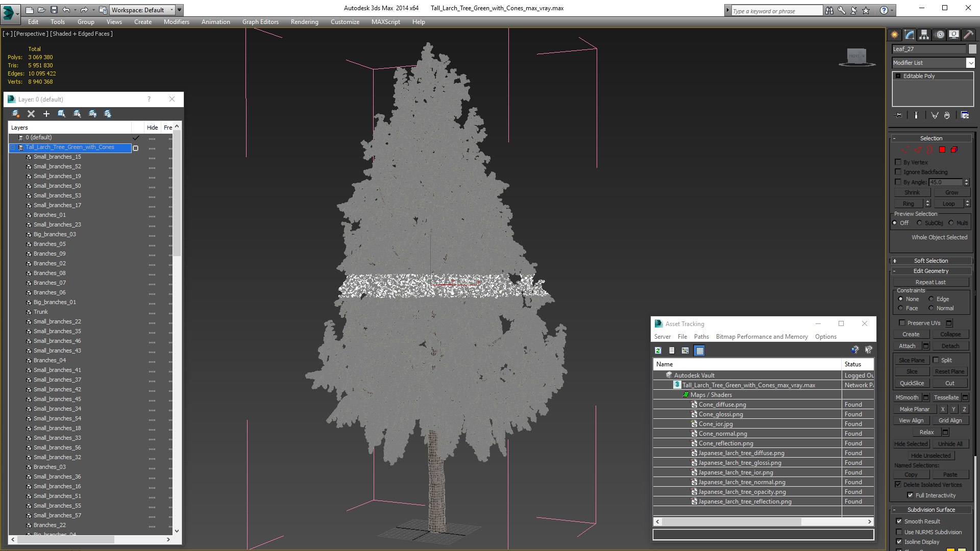Screen dimensions: 980x551
Task: Click Create New Layer icon in Layer dialog
Action: point(16,114)
